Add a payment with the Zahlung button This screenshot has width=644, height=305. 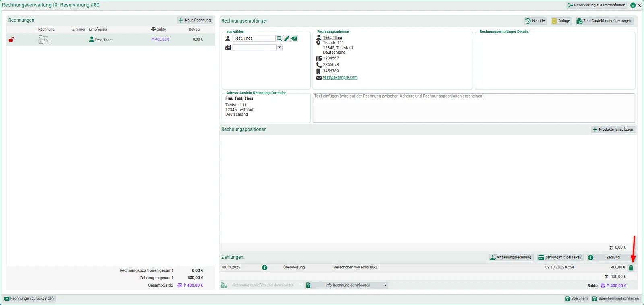click(x=611, y=258)
